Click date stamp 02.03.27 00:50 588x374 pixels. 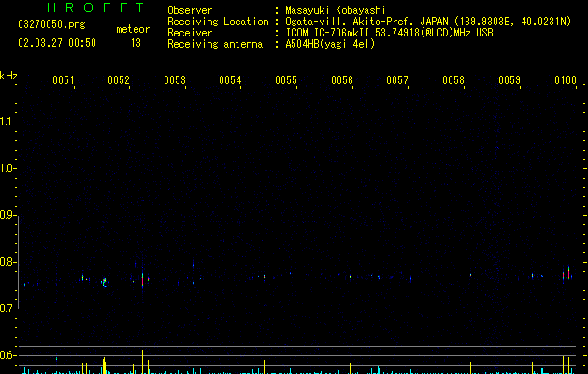[57, 43]
